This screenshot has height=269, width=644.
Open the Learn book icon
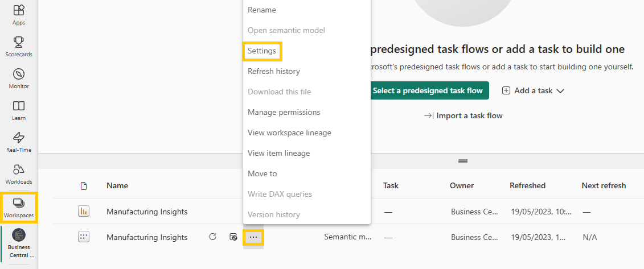(x=19, y=110)
